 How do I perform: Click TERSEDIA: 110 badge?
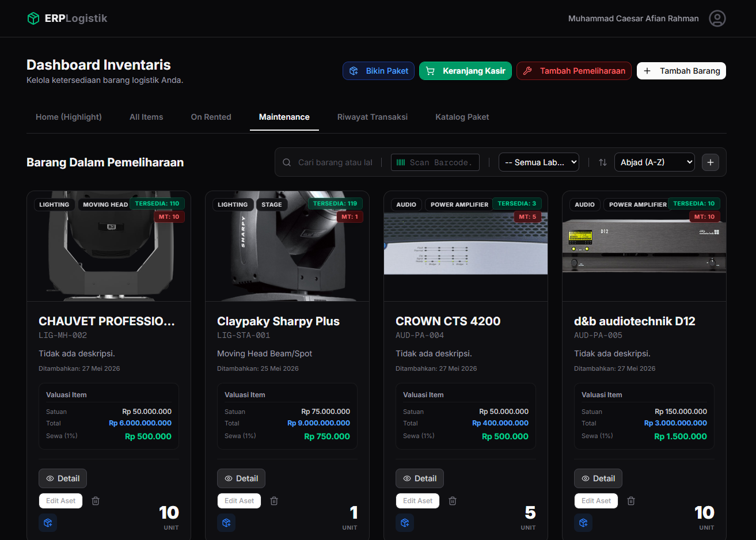[x=157, y=203]
